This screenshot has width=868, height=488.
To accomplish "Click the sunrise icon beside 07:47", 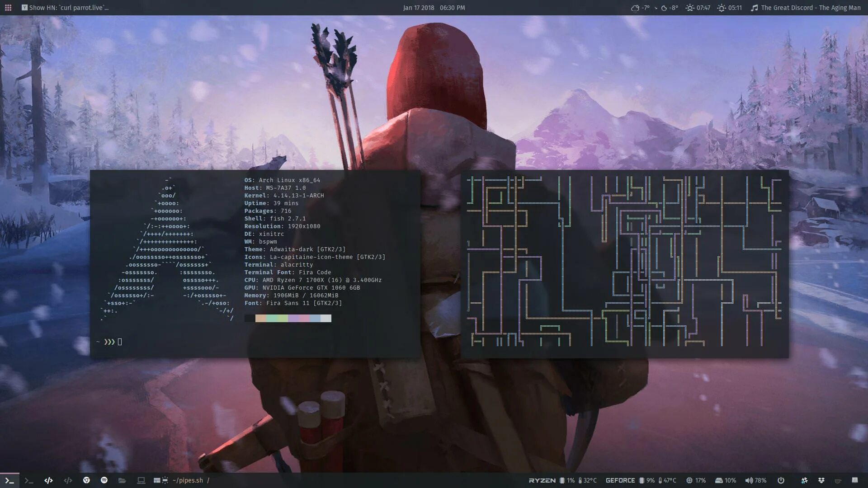I will (689, 8).
